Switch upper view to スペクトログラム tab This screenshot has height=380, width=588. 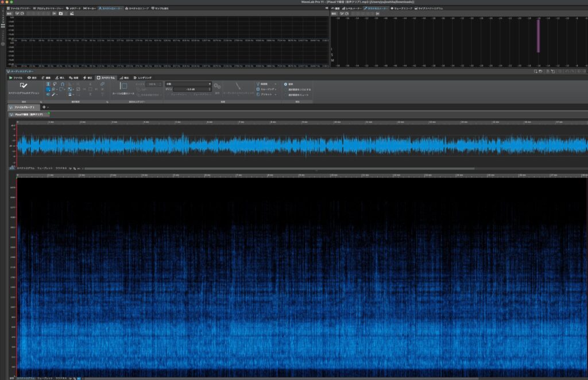coord(25,168)
